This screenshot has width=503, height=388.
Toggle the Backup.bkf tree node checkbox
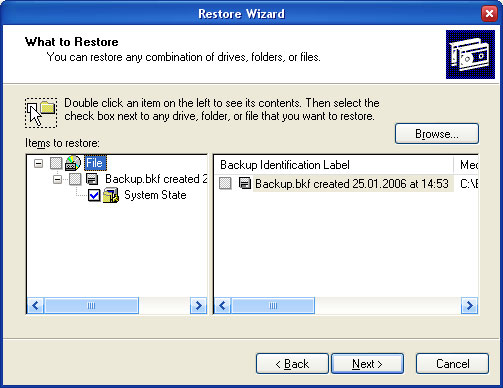(x=75, y=179)
